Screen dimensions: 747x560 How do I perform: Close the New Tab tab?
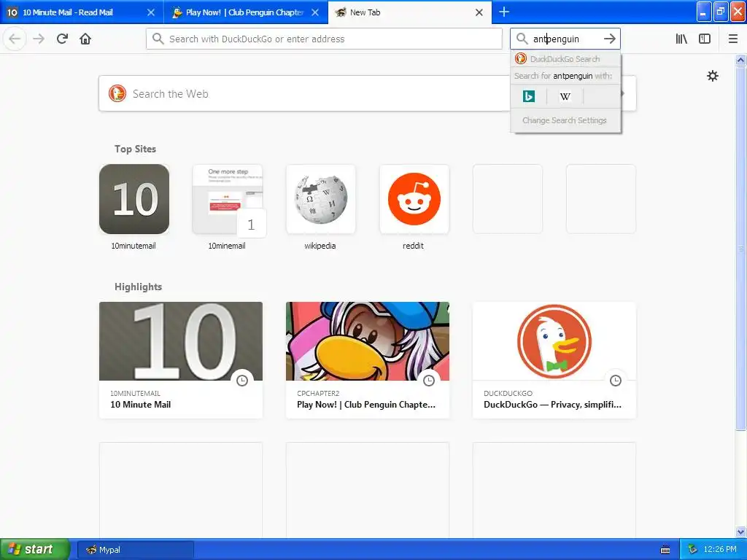479,12
